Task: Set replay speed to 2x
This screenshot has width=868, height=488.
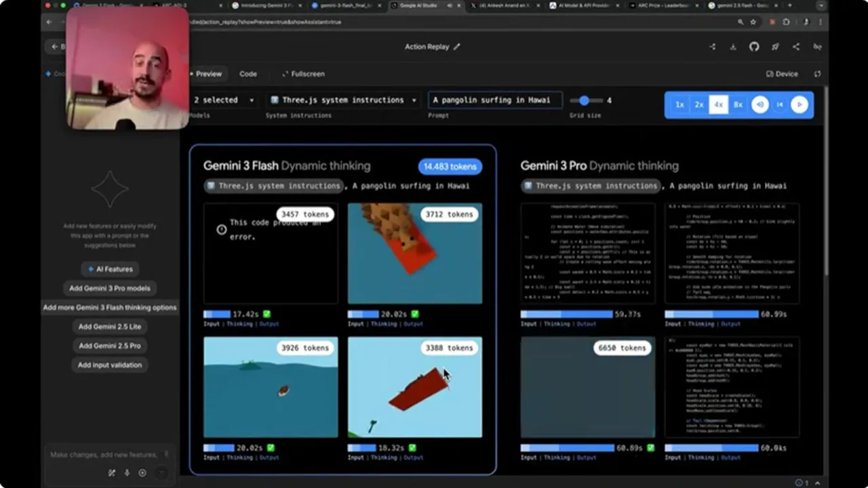Action: tap(699, 105)
